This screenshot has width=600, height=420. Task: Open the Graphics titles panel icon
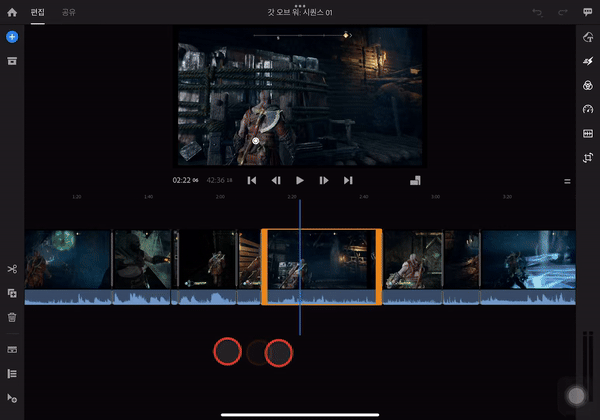(588, 37)
